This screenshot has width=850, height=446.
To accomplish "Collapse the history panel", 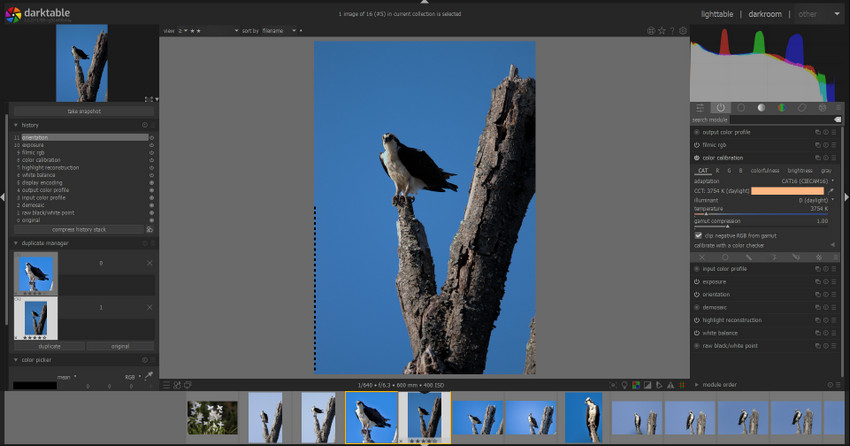I will pos(16,125).
